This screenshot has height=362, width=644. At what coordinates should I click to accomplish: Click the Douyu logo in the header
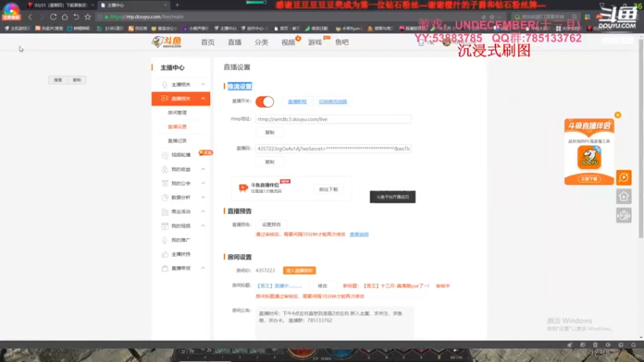coord(167,42)
